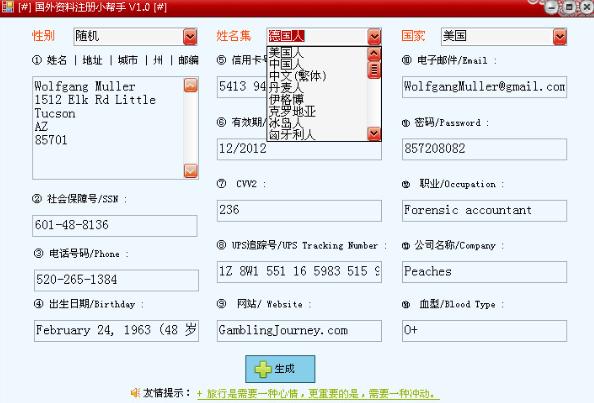Click the Blood Type field O+
Screen dimensions: 594x403
pos(485,331)
